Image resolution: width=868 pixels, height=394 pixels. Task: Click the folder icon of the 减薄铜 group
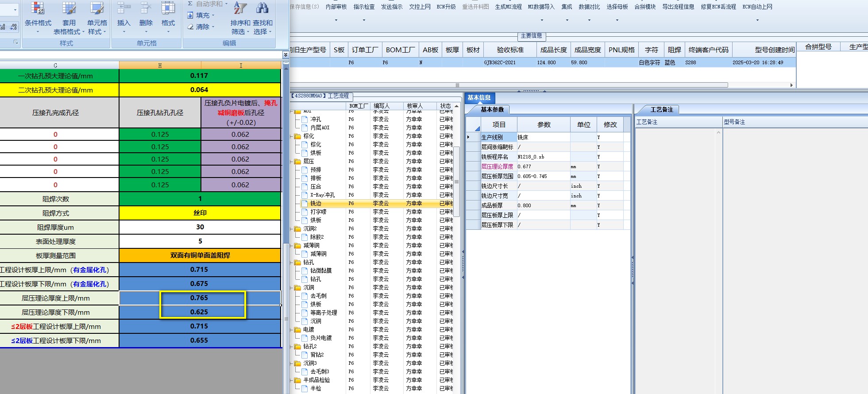tap(298, 246)
